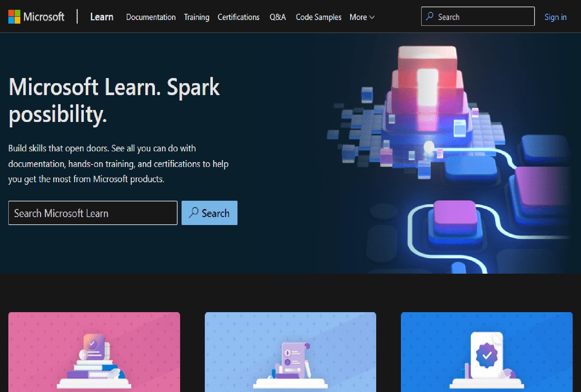
Task: Go to Q&A from the top navigation
Action: click(278, 17)
